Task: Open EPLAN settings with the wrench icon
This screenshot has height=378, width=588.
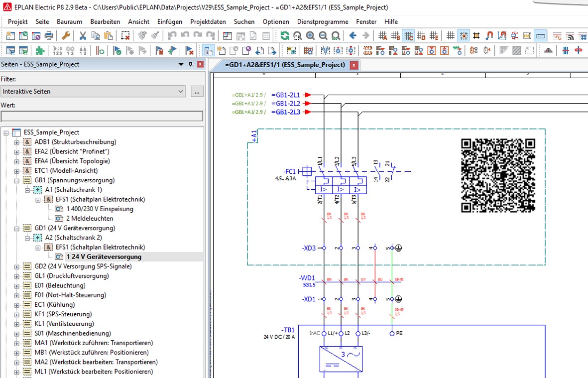Action: (x=66, y=36)
